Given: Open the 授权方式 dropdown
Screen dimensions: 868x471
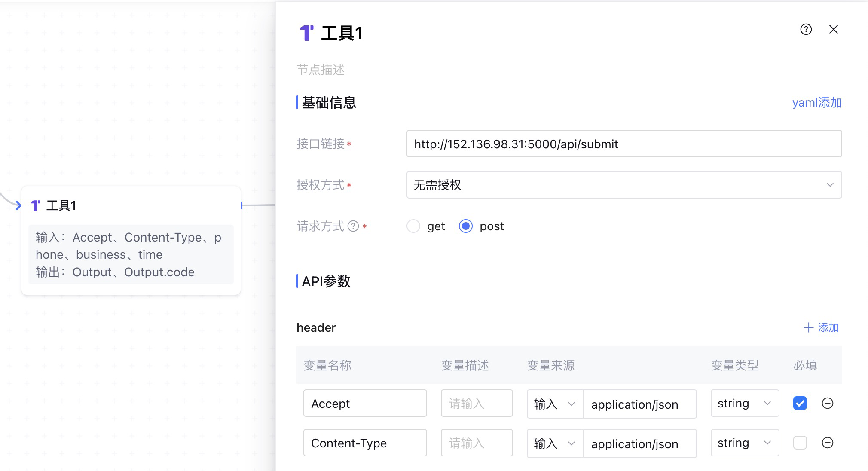Looking at the screenshot, I should pos(623,185).
